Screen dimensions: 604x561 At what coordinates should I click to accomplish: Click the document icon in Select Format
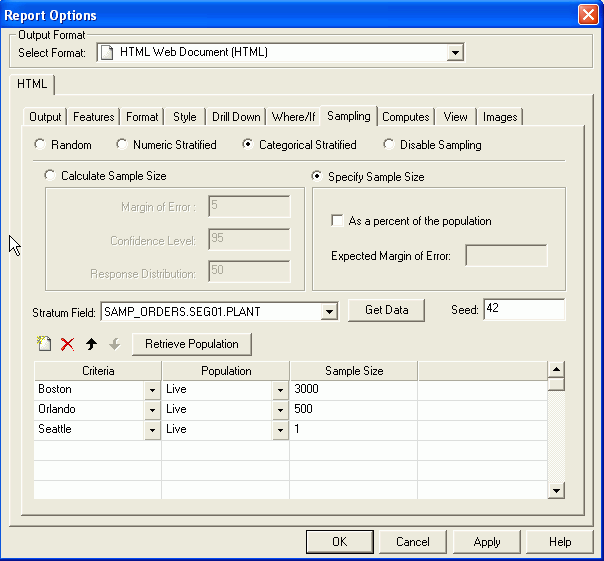click(107, 52)
